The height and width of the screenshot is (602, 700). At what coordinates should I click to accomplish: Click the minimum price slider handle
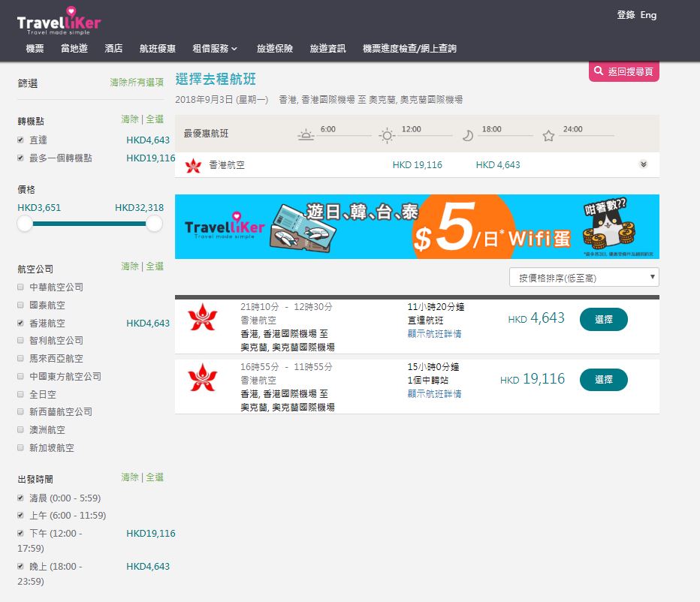click(25, 224)
